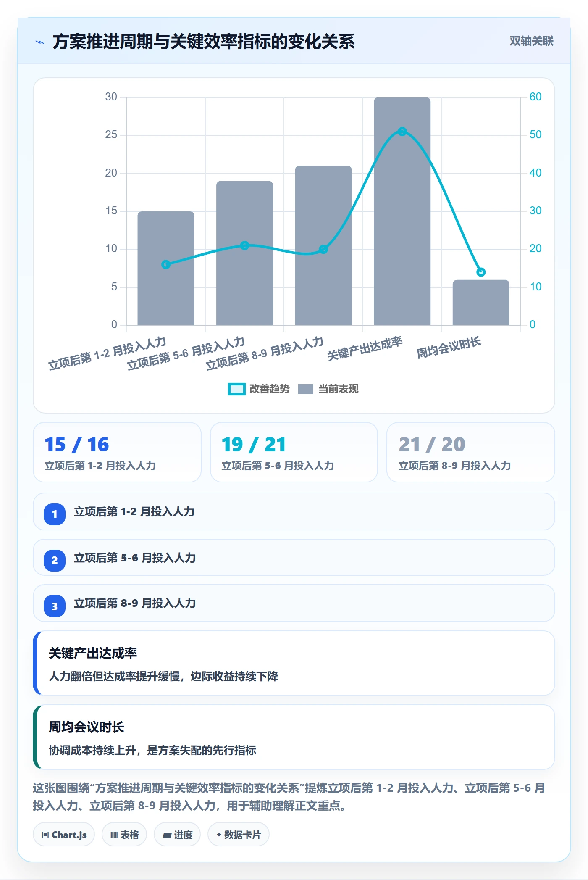Open the 19 / 21 data card
Screen dimensions: 588x880
point(294,452)
